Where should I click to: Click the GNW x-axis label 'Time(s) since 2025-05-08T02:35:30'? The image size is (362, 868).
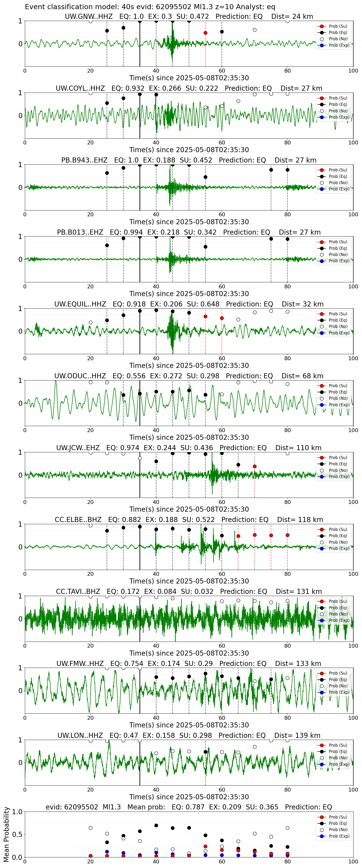point(189,78)
